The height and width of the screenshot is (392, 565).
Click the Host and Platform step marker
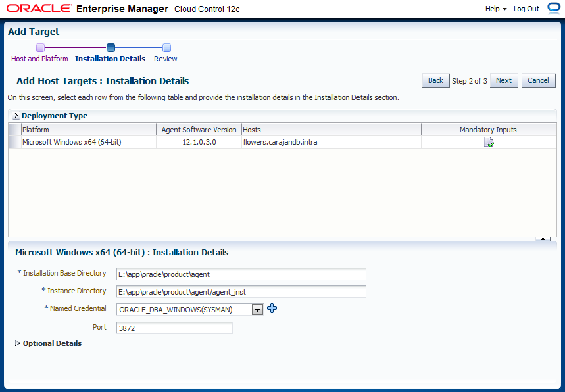(x=40, y=47)
